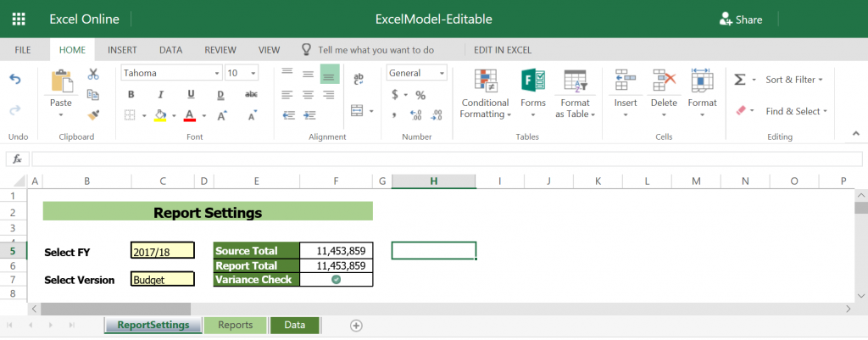Viewport: 868px width, 340px height.
Task: Click the AutoSum sigma icon
Action: click(x=740, y=79)
